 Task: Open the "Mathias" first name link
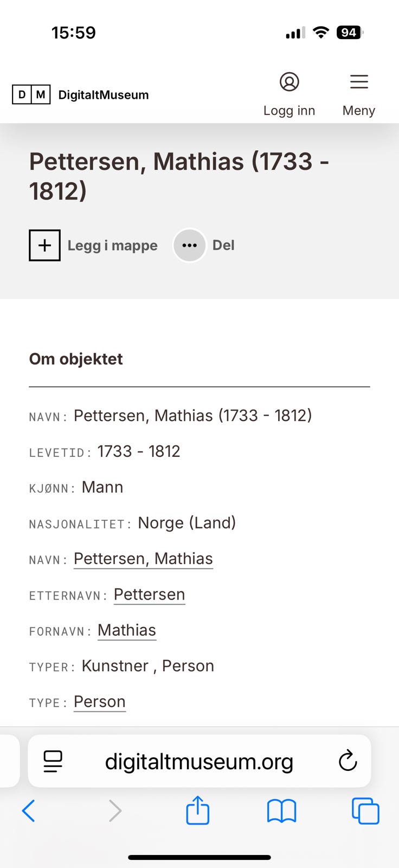pyautogui.click(x=127, y=630)
